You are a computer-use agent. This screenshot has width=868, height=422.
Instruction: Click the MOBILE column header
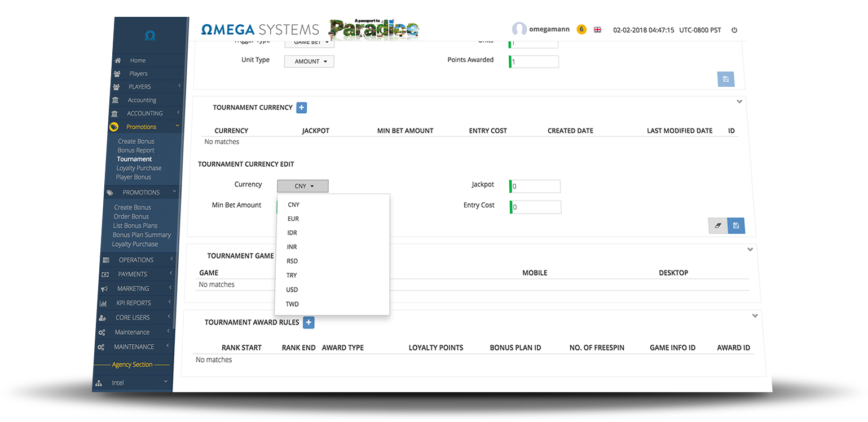click(535, 273)
